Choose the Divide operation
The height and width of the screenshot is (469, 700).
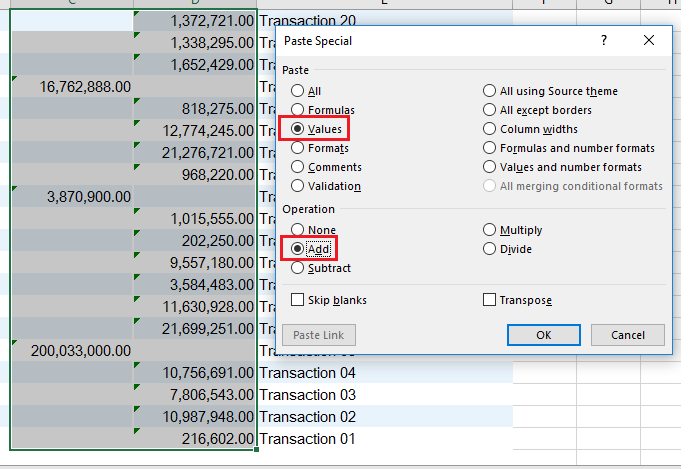click(489, 249)
